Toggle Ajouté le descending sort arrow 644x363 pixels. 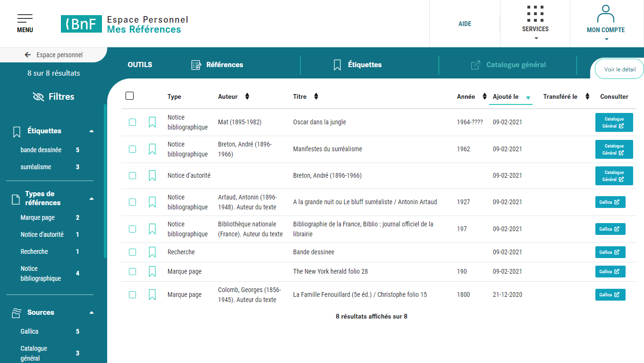[528, 97]
